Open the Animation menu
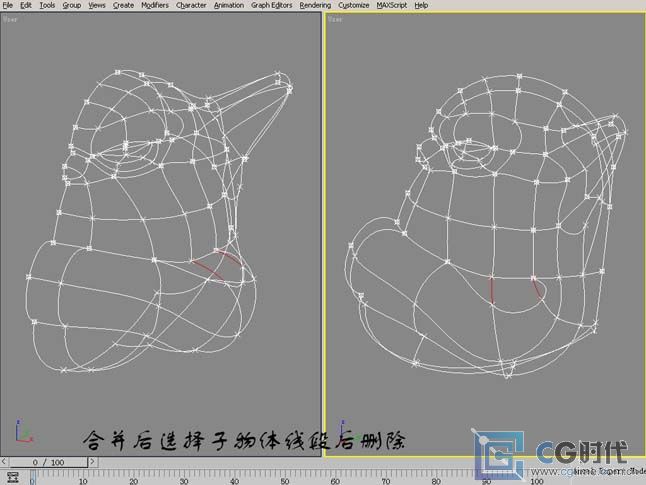Screen dimensions: 646x485 [229, 5]
